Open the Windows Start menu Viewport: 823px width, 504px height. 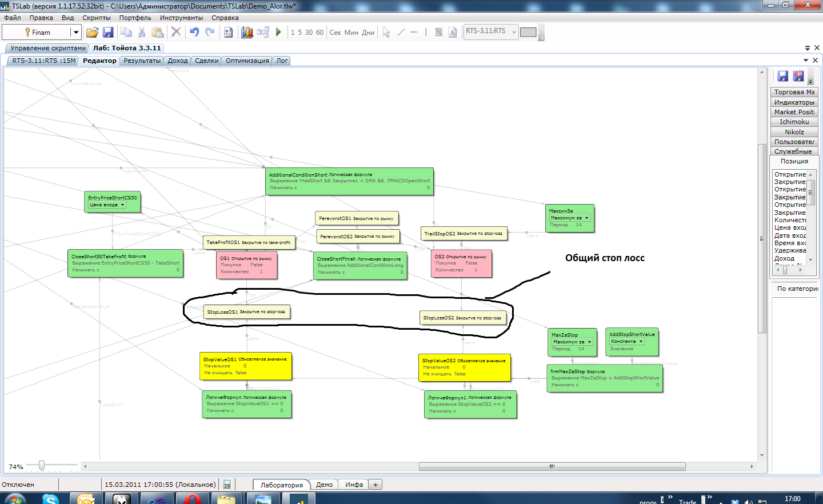pos(15,499)
